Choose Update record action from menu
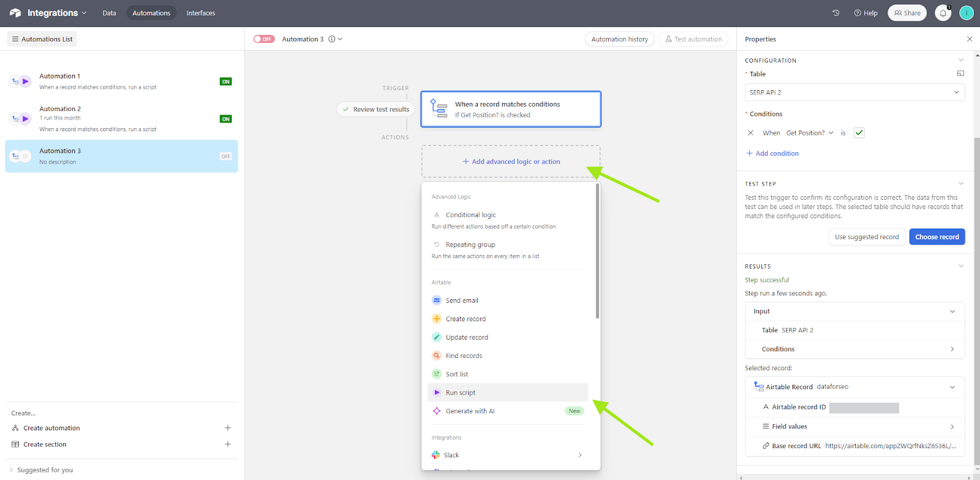The image size is (980, 480). tap(508, 337)
